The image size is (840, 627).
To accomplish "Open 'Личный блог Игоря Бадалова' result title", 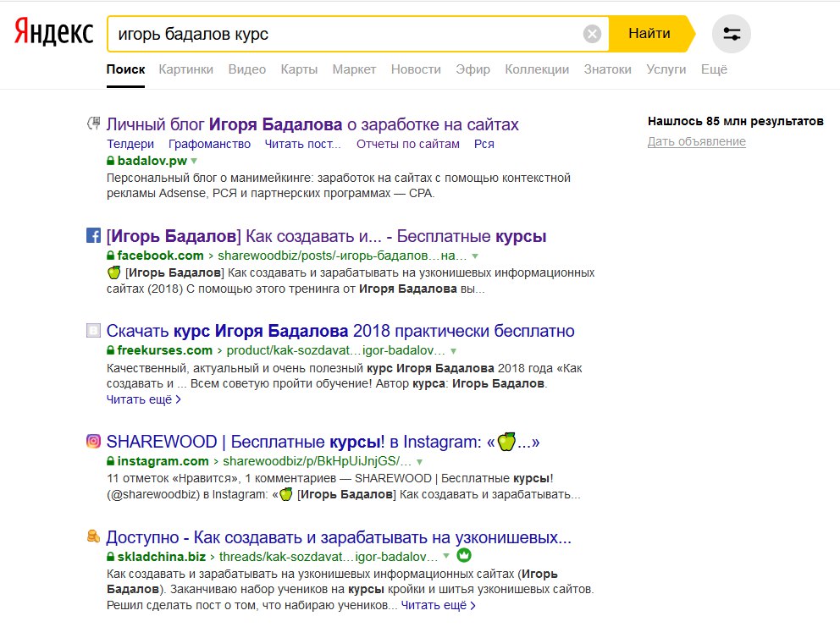I will [x=312, y=124].
